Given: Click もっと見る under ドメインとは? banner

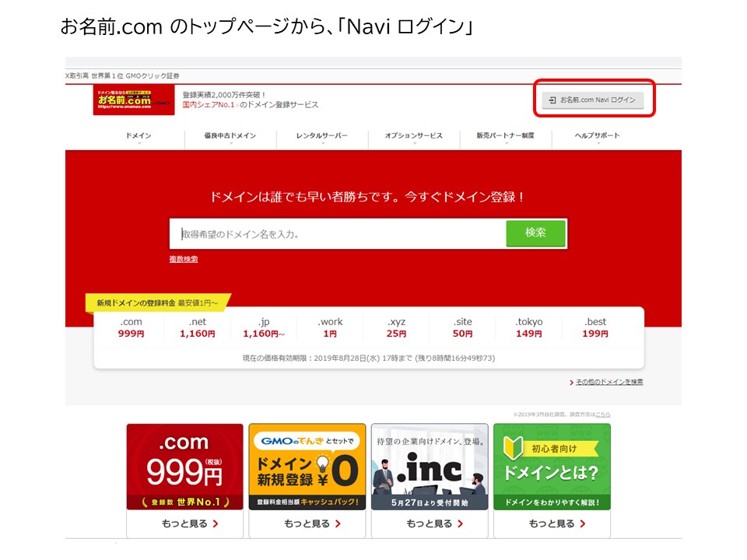Looking at the screenshot, I should tap(557, 523).
